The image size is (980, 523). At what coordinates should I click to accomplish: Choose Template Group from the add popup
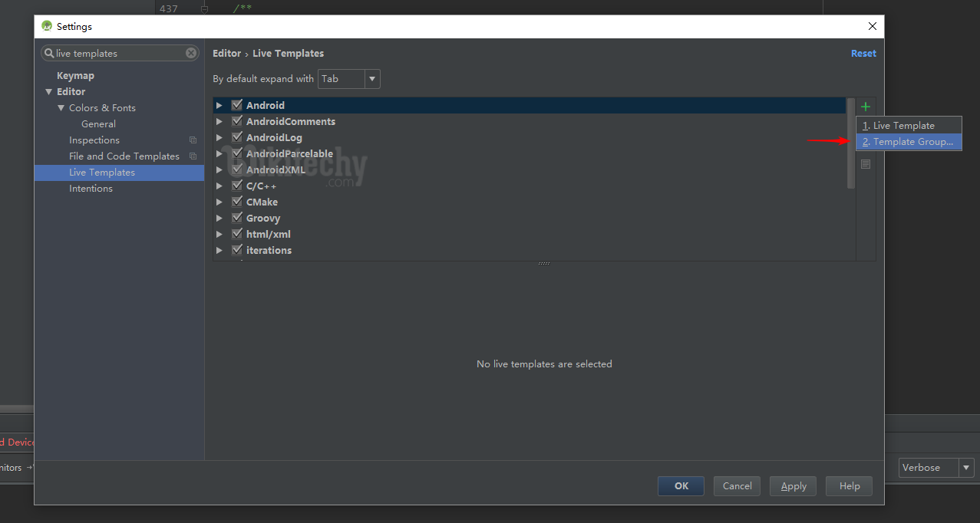[909, 141]
